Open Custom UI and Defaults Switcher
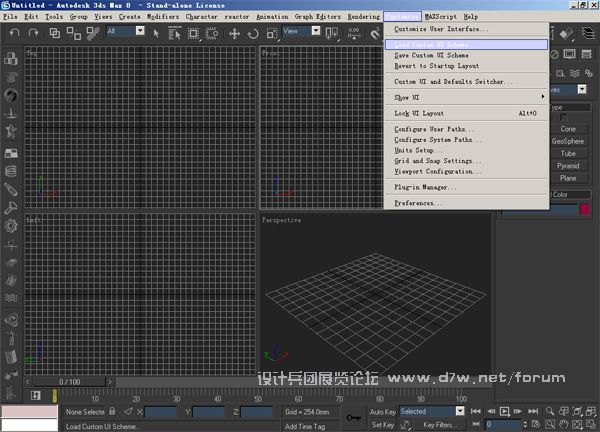The image size is (600, 432). tap(466, 82)
